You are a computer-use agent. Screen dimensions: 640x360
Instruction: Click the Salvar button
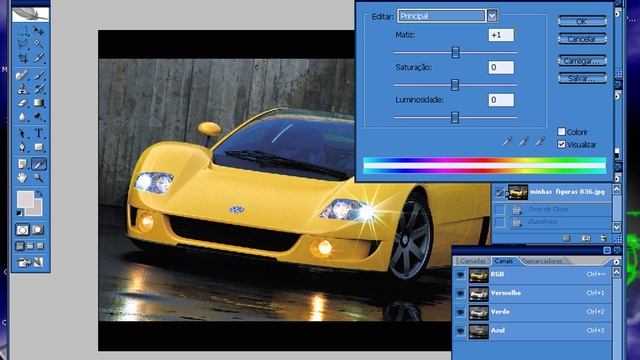click(582, 78)
